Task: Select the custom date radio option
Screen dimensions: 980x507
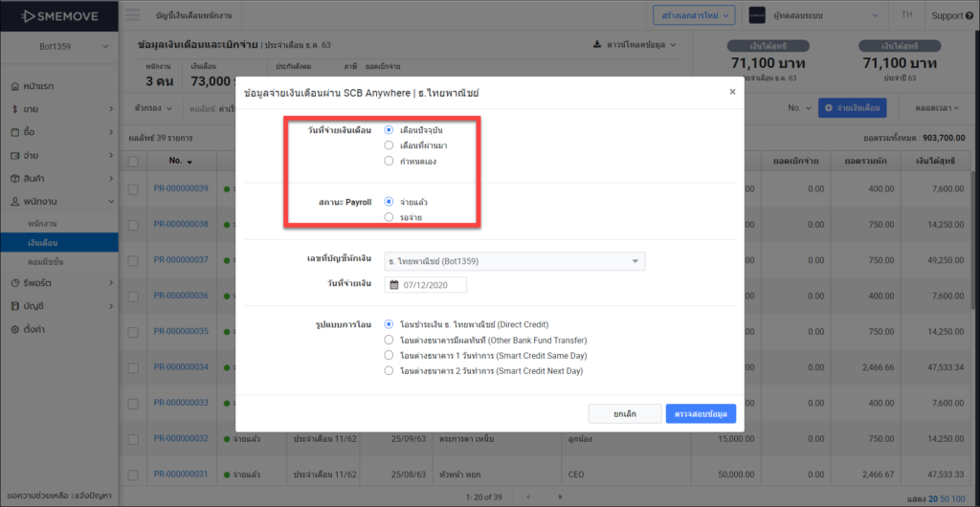Action: tap(389, 161)
